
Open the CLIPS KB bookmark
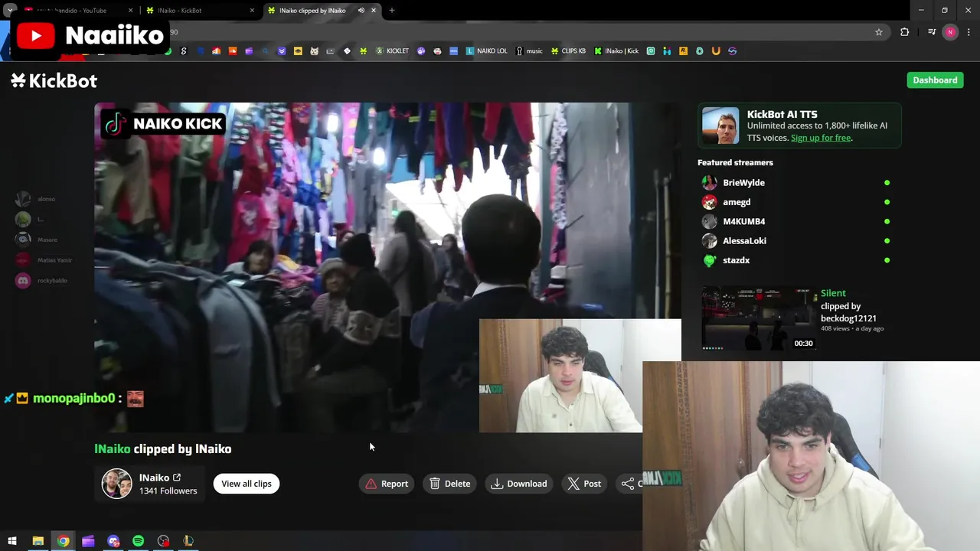[x=568, y=51]
